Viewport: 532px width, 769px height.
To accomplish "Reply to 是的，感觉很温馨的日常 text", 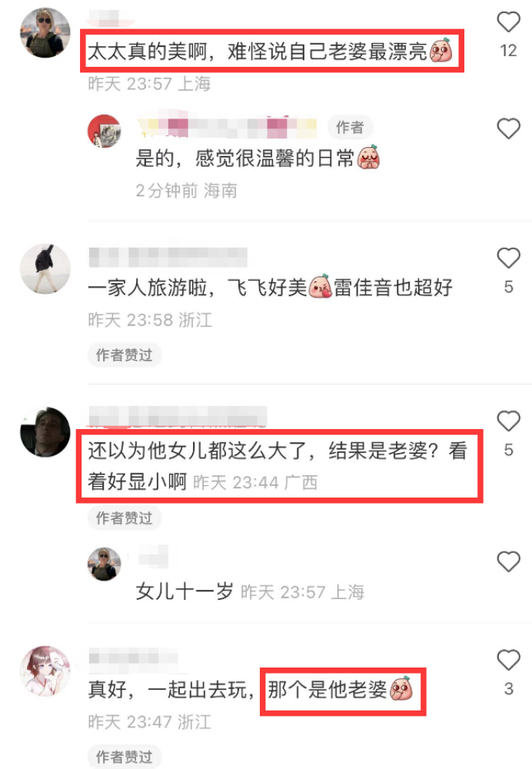I will click(258, 158).
